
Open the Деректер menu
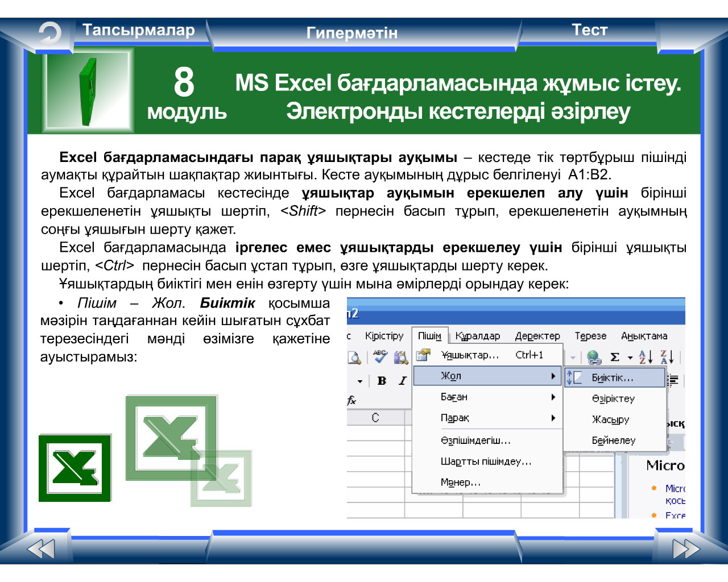point(537,336)
